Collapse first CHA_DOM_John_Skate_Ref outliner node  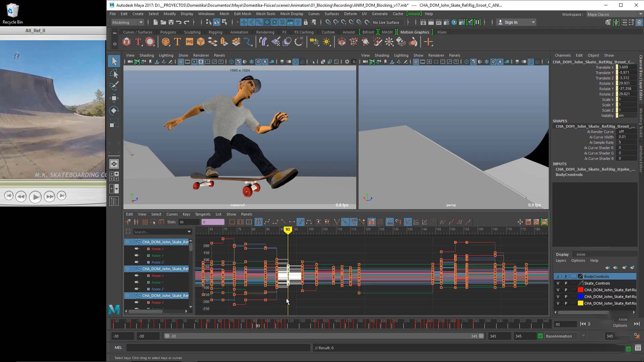[127, 242]
